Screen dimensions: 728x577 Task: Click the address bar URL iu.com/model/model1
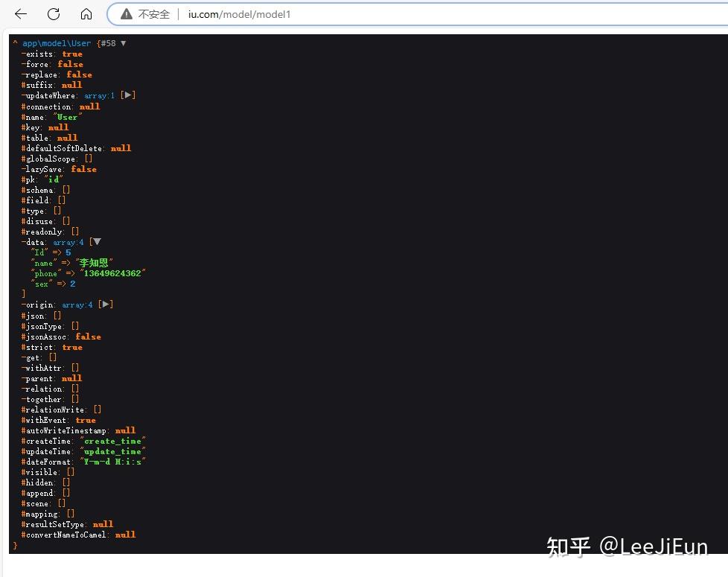pyautogui.click(x=239, y=14)
